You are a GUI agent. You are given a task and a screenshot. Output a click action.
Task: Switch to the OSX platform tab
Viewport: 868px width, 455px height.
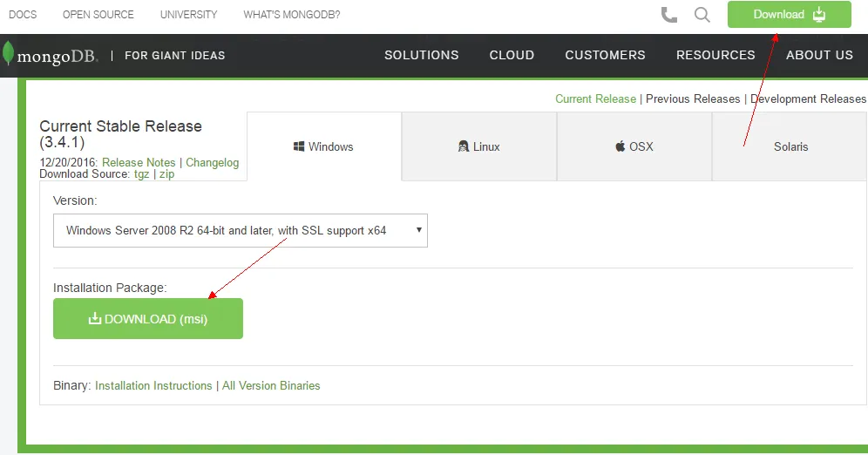tap(634, 146)
